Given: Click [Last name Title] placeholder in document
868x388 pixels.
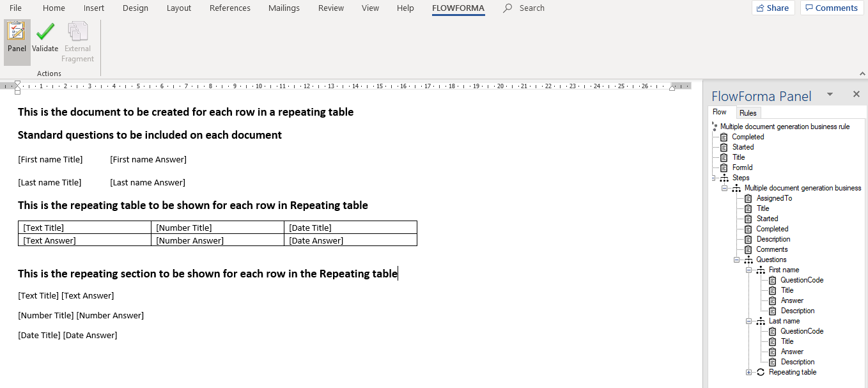Looking at the screenshot, I should (50, 182).
